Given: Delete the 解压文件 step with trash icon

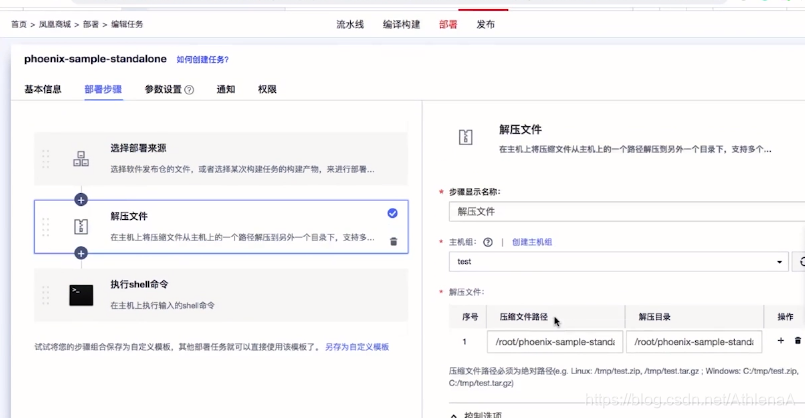Looking at the screenshot, I should pyautogui.click(x=393, y=241).
